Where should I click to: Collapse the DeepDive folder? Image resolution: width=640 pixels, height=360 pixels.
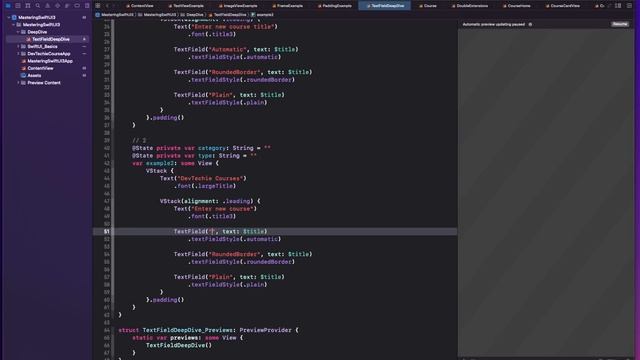18,32
